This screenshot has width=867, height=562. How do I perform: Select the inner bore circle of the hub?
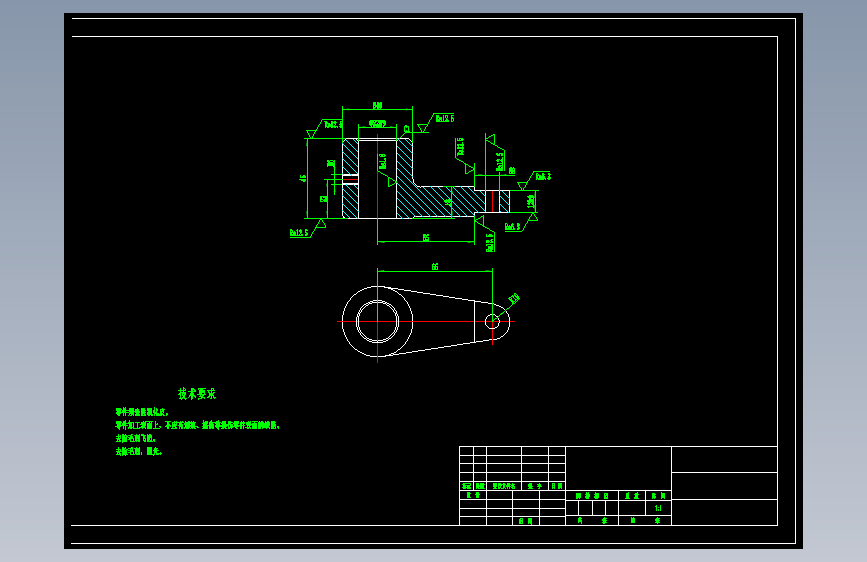378,321
